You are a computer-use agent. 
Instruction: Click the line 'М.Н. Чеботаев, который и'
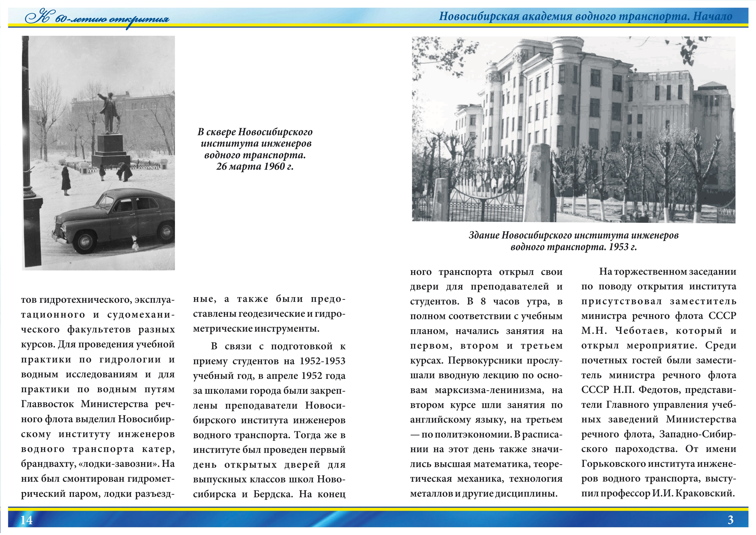click(x=659, y=331)
